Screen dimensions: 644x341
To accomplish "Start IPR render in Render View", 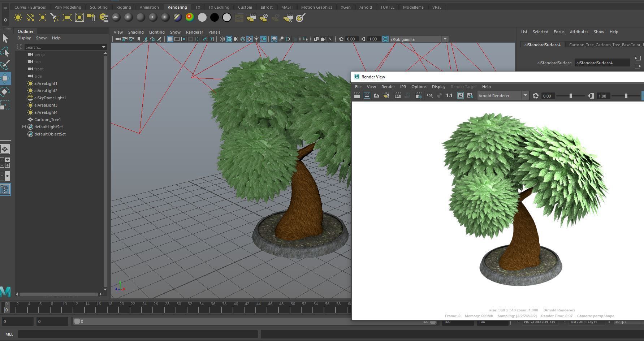I will pyautogui.click(x=398, y=96).
